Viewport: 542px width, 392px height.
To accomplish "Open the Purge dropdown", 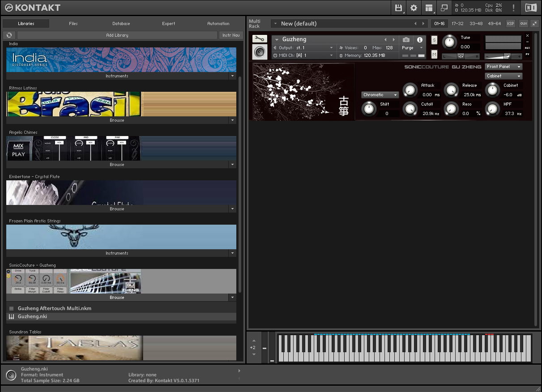I will click(x=412, y=48).
